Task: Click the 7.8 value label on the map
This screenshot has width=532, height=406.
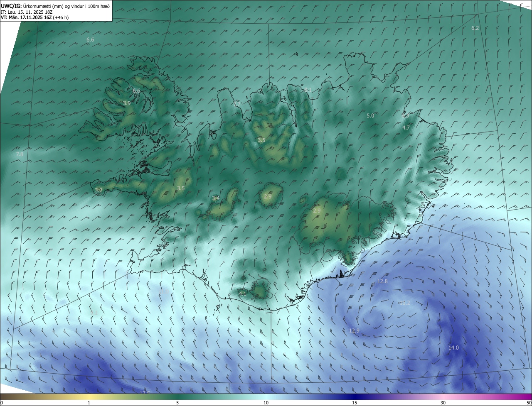Action: coord(20,154)
